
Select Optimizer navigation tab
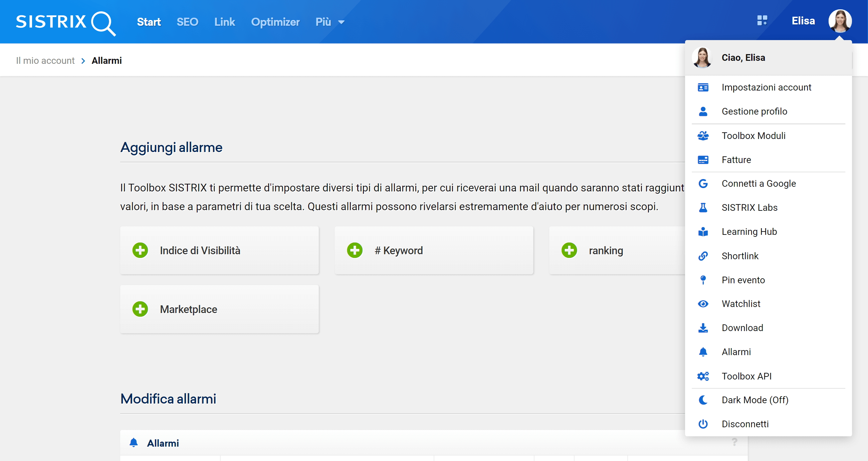[275, 22]
